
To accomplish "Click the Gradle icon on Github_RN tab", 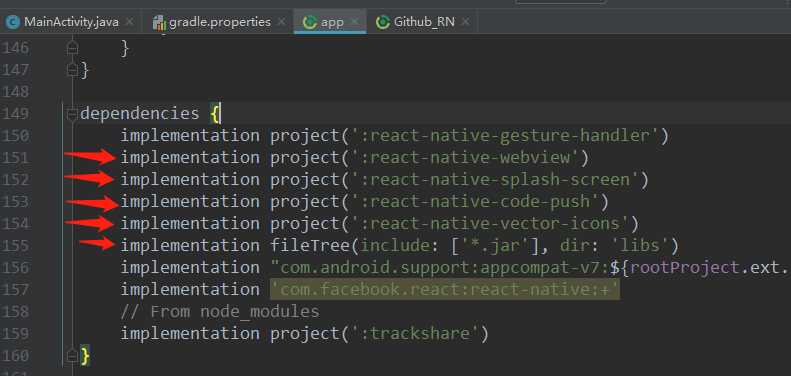I will pos(383,23).
